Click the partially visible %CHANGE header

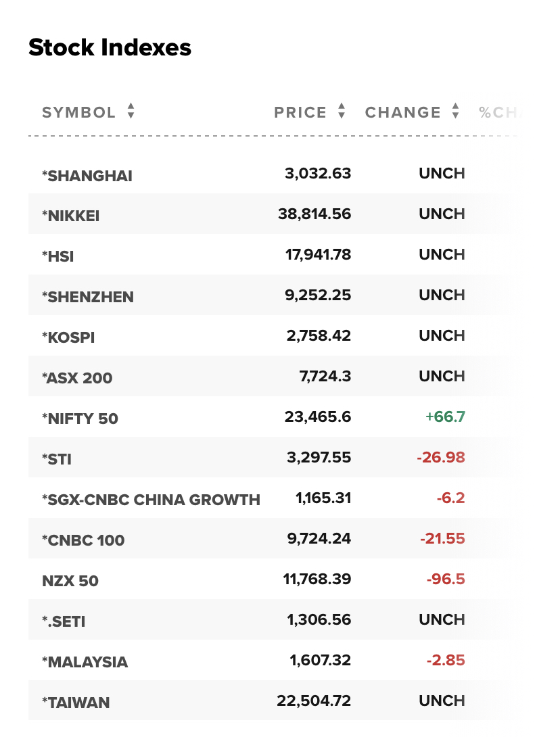pyautogui.click(x=498, y=112)
